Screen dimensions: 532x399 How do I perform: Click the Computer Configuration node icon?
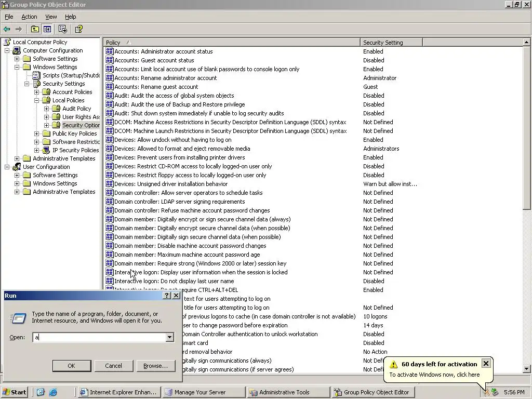[17, 50]
